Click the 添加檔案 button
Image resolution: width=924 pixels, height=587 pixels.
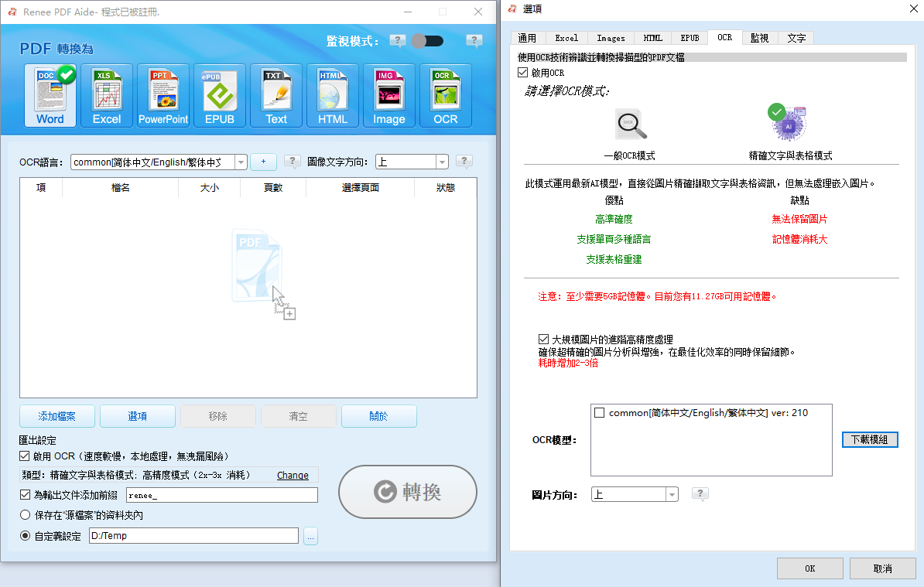[x=56, y=416]
